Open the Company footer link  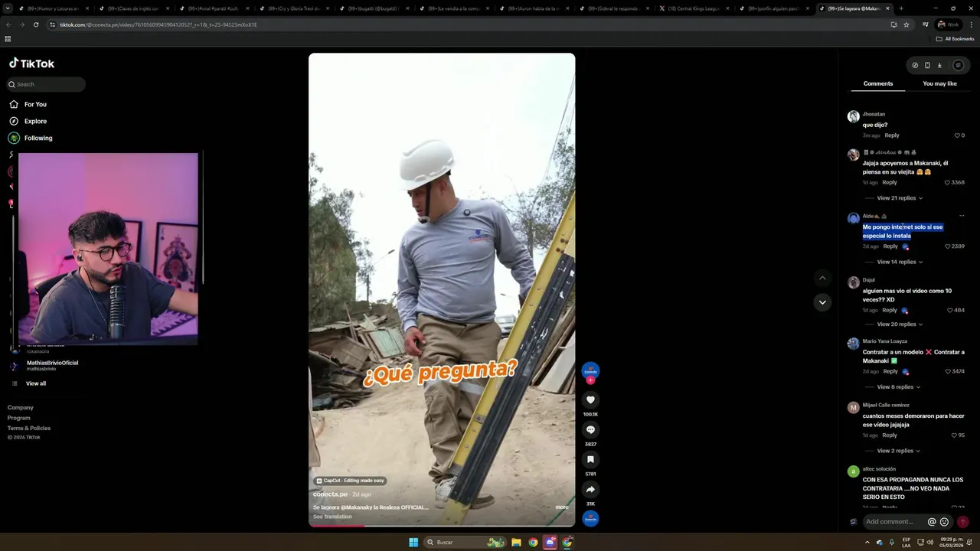pos(21,408)
